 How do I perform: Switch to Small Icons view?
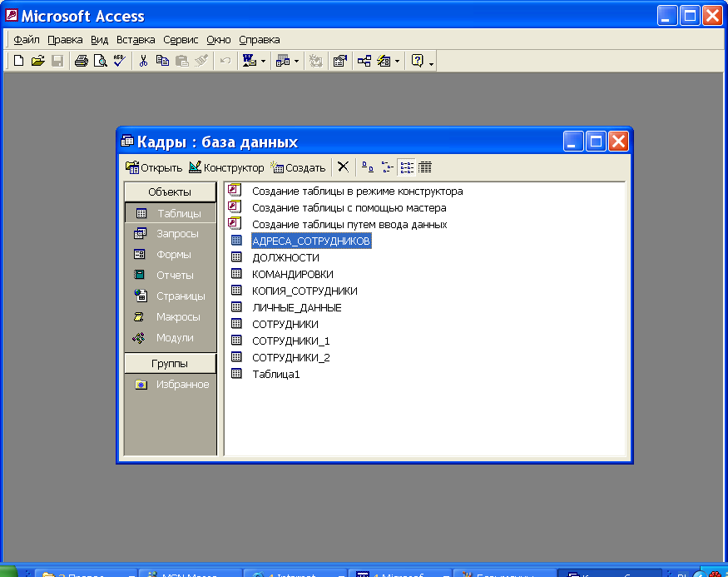[387, 167]
